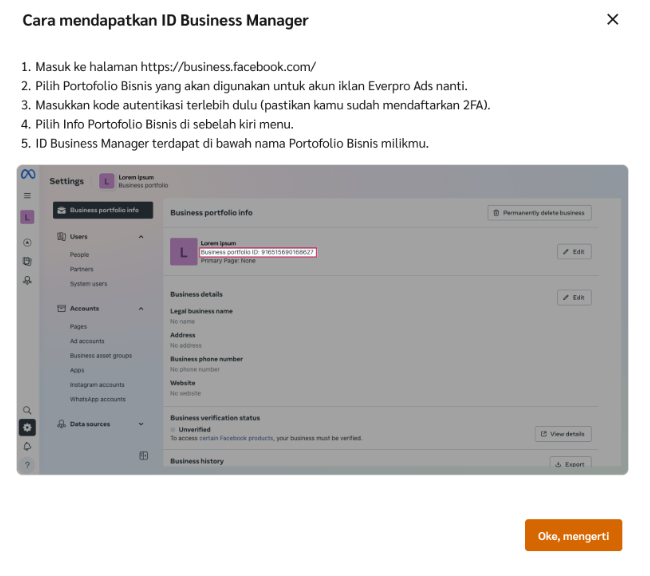
Task: Click the Oke, mengerti button
Action: point(573,535)
